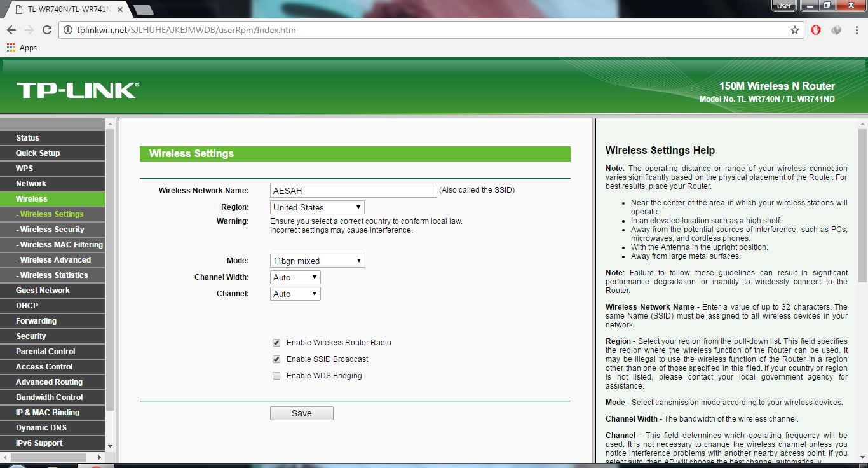This screenshot has width=868, height=468.
Task: Click the site info icon in address bar
Action: point(68,30)
